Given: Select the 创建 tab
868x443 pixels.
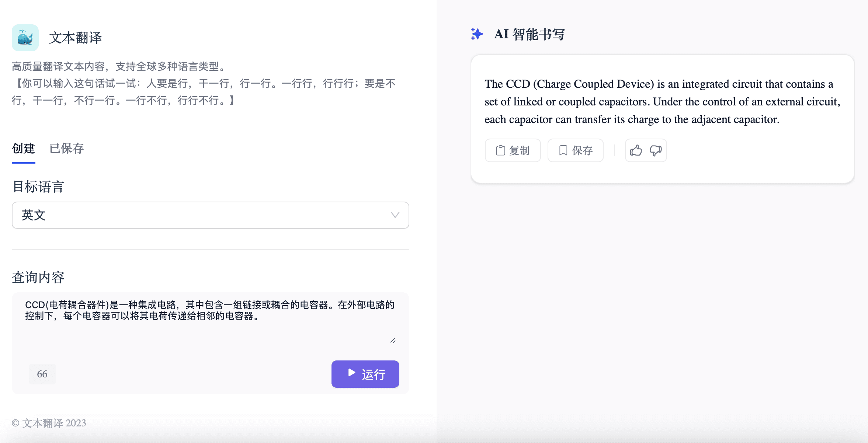Looking at the screenshot, I should tap(23, 149).
